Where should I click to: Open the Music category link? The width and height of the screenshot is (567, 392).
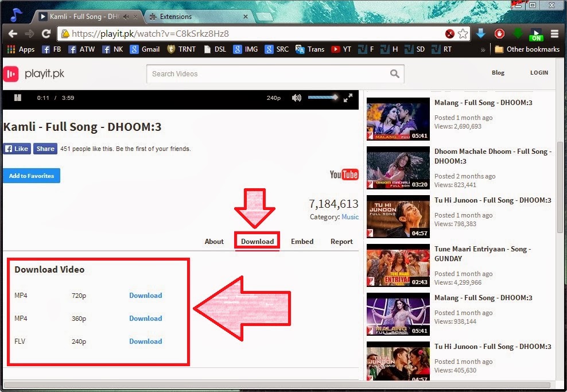(x=350, y=217)
